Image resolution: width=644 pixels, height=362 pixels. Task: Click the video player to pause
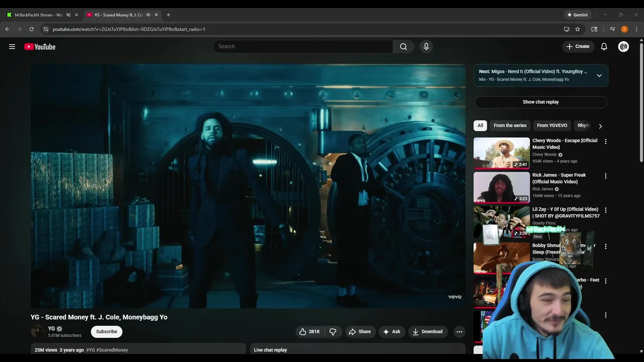(x=248, y=186)
